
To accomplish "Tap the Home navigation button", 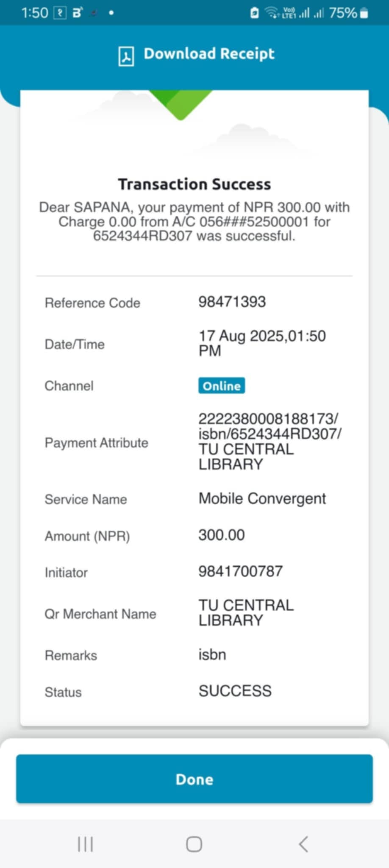I will 194,844.
